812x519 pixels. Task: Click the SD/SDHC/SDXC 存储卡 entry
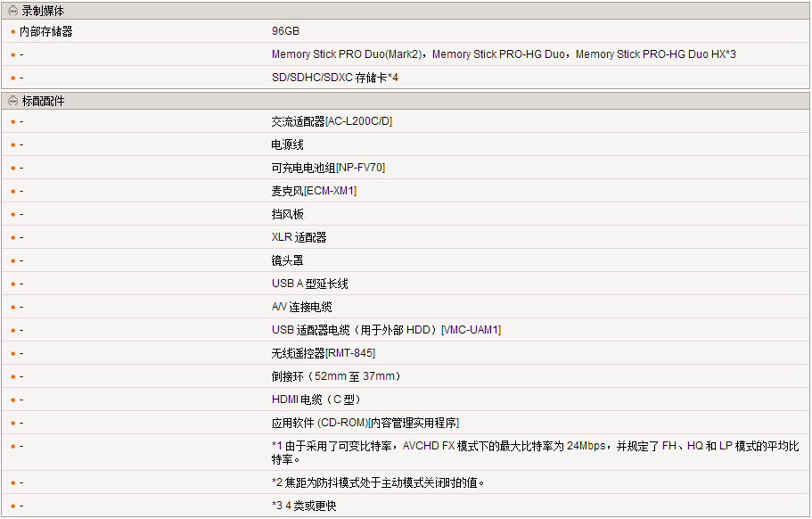334,78
